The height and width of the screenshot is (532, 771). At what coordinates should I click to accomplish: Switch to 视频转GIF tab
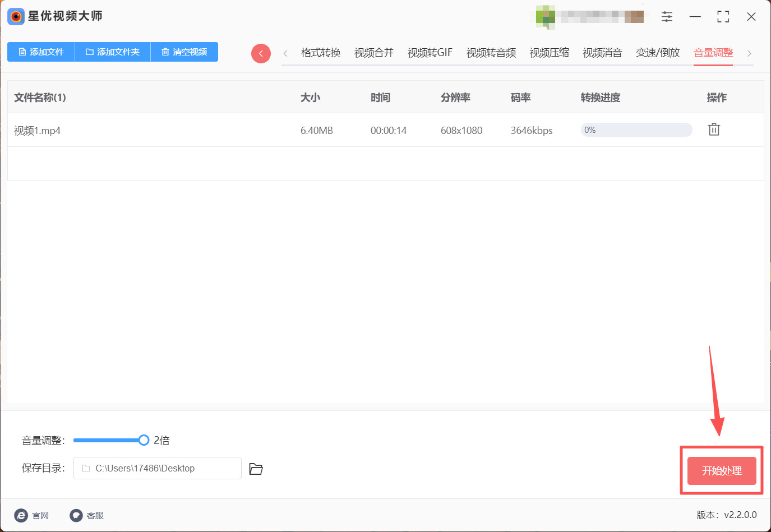click(430, 53)
